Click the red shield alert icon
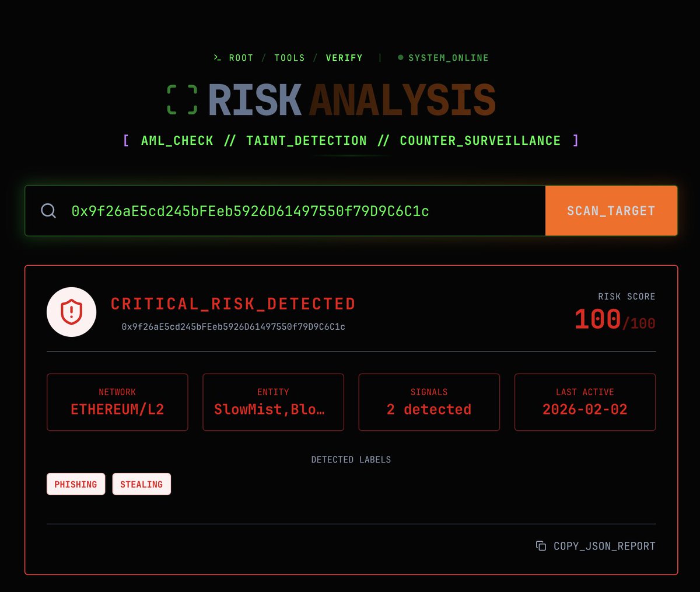 point(71,312)
